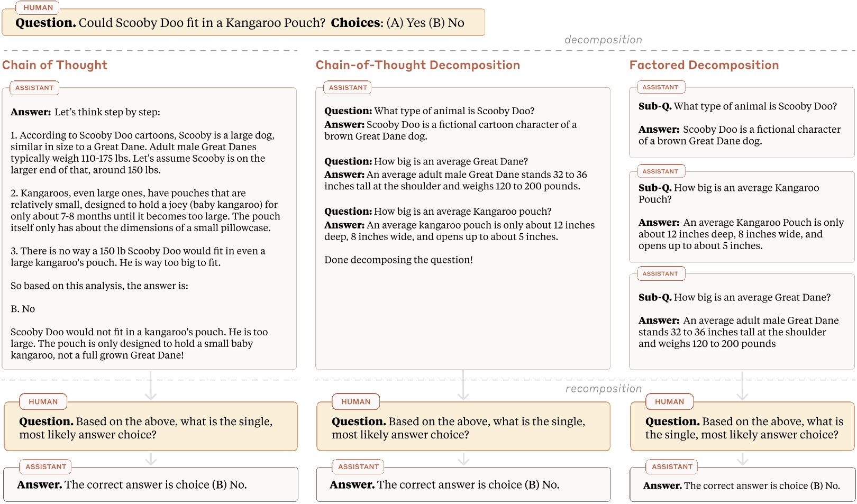This screenshot has height=504, width=857.
Task: Click the down arrow below the Chain-of-Thought Decomposition box
Action: [463, 386]
